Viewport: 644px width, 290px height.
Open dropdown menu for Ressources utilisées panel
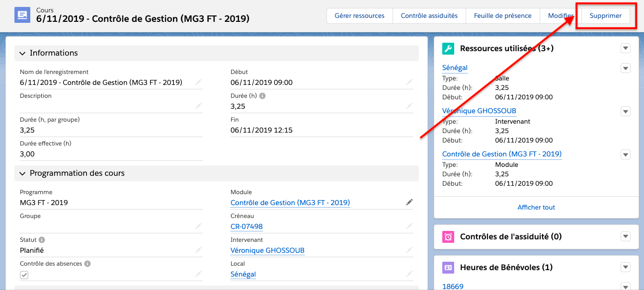tap(626, 48)
